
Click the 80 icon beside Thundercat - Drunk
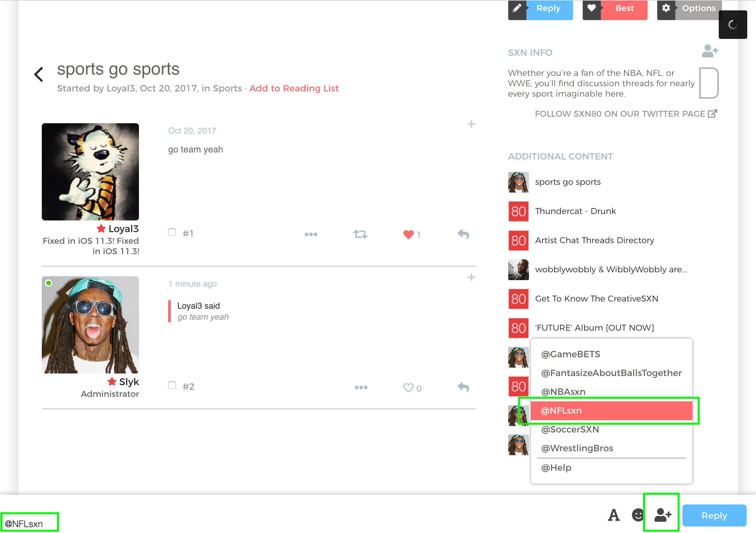tap(518, 211)
